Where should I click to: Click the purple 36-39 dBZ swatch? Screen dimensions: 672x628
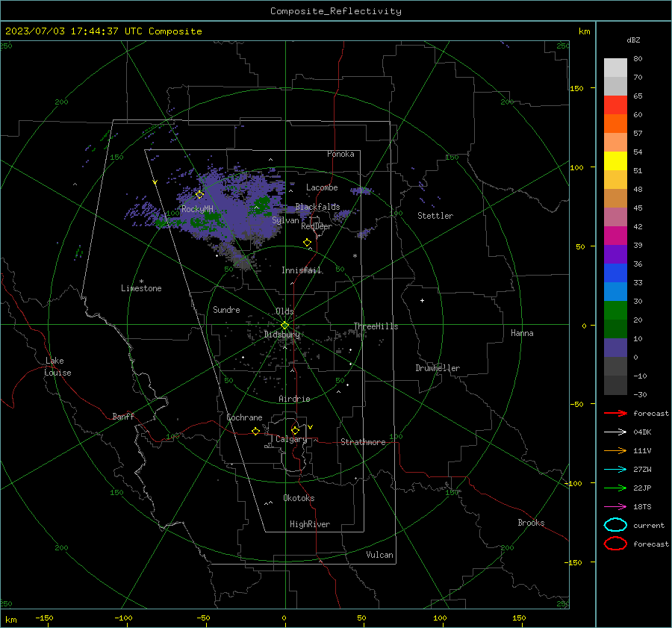[615, 255]
